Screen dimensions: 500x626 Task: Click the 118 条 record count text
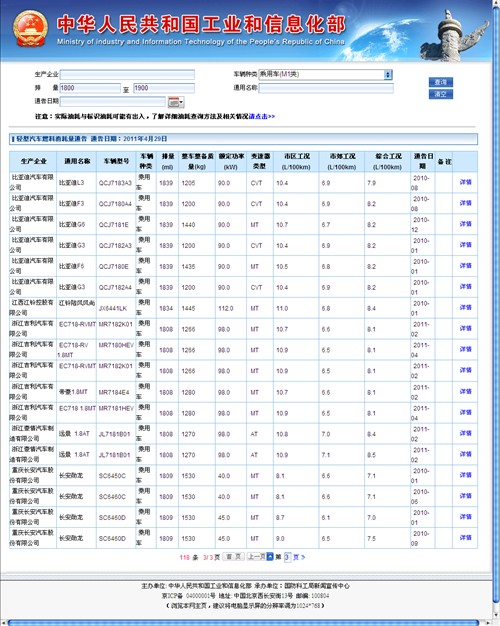click(188, 557)
